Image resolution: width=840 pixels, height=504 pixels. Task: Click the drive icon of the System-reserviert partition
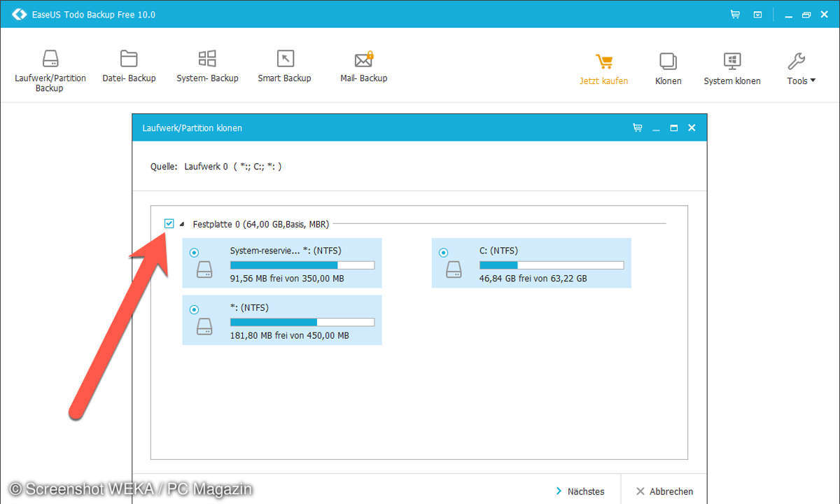[x=204, y=269]
